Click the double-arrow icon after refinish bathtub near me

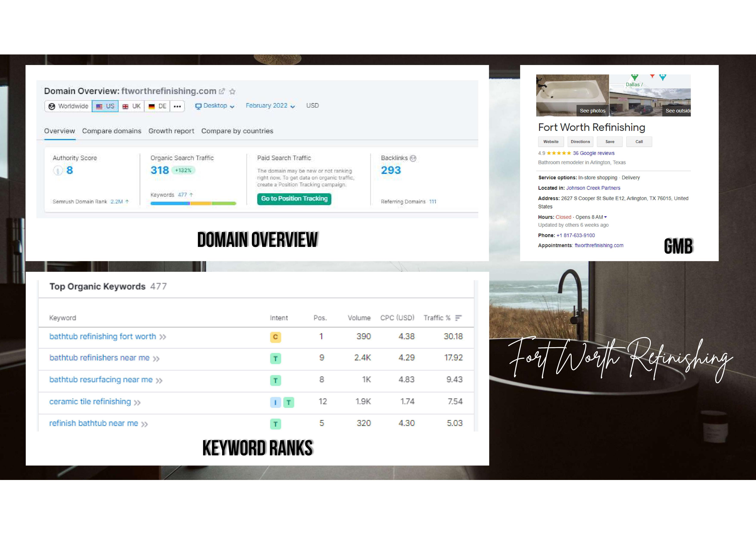(145, 424)
